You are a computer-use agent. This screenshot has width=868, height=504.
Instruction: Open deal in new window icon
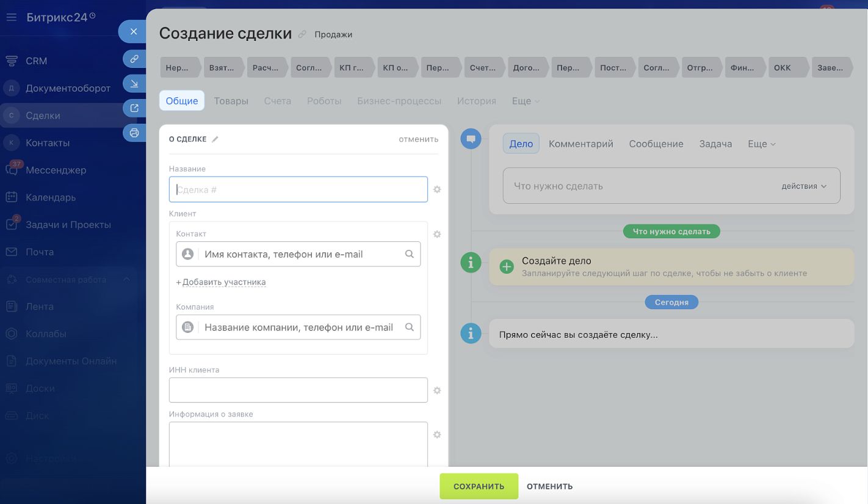134,108
